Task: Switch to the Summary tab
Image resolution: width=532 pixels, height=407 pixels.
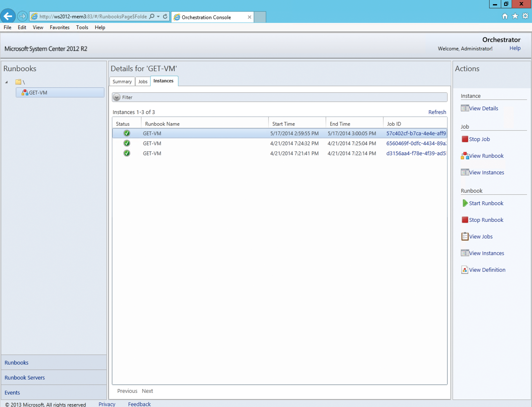Action: pos(122,81)
